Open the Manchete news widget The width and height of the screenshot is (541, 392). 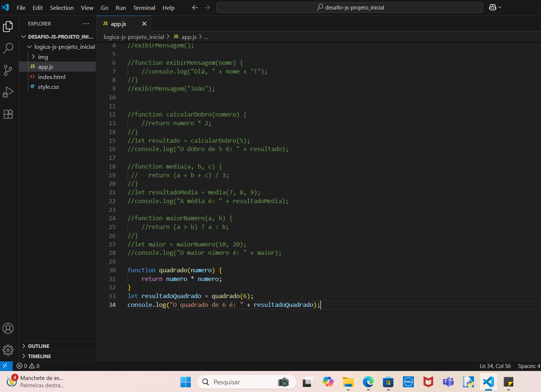36,382
